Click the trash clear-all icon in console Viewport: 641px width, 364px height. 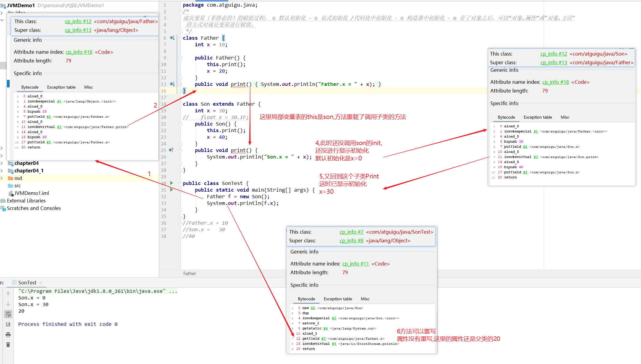point(8,344)
